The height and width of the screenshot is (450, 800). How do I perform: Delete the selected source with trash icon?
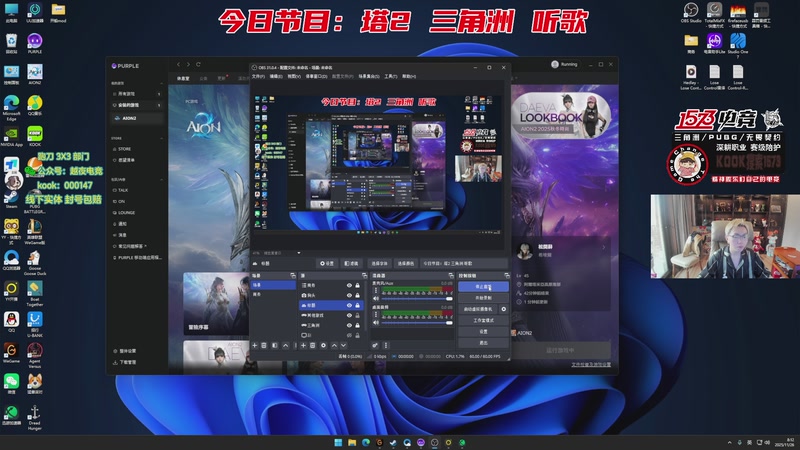pos(313,345)
